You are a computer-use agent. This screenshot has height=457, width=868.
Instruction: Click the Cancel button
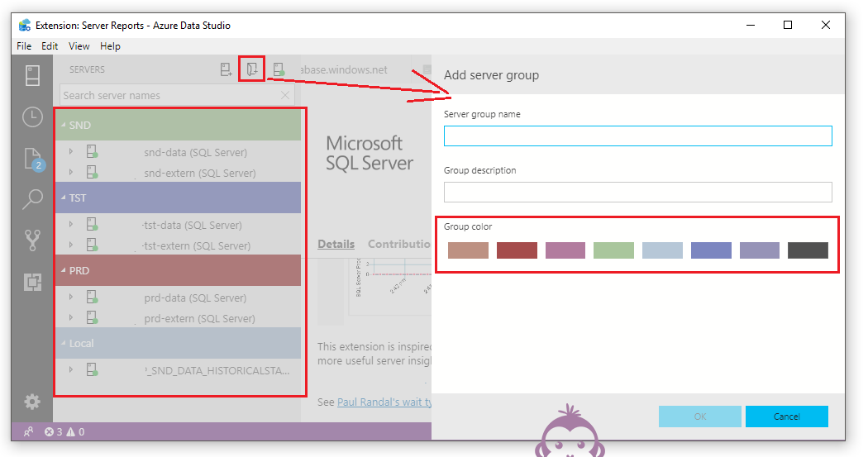click(787, 417)
